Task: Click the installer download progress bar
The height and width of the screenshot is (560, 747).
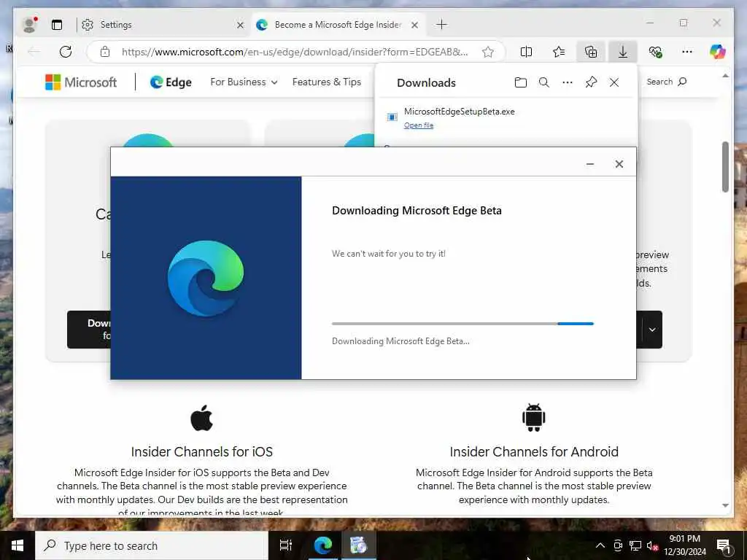Action: (x=462, y=323)
